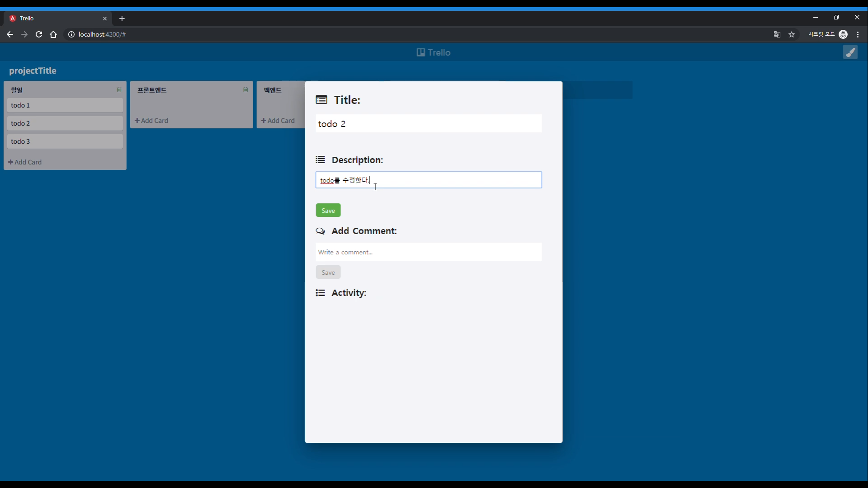The width and height of the screenshot is (868, 488).
Task: Open the todo 1 card
Action: (65, 105)
